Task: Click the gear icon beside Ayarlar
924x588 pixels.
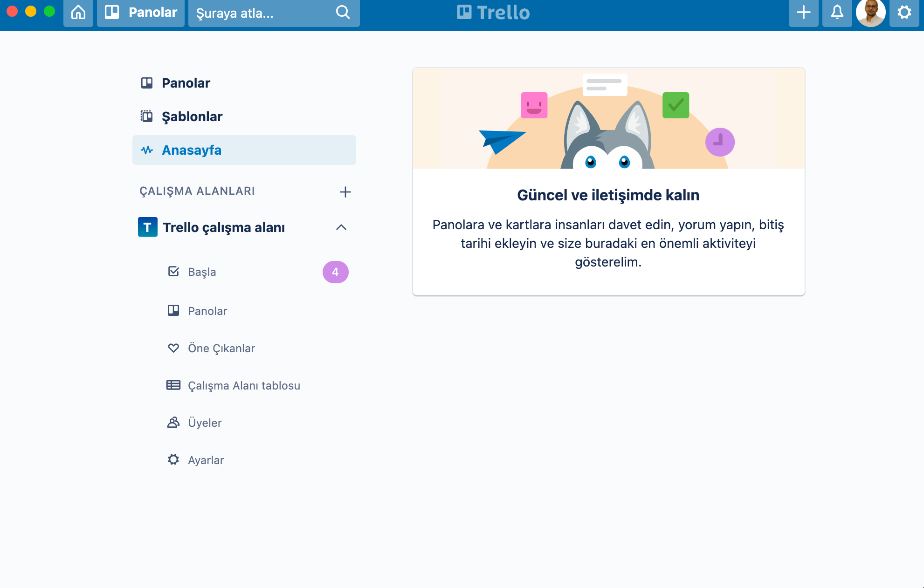Action: point(173,459)
